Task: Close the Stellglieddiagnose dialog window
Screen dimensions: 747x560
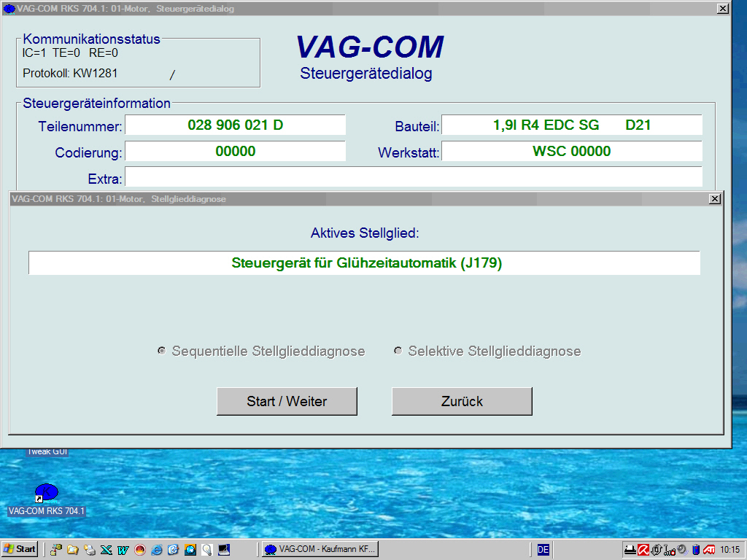Action: (x=715, y=199)
